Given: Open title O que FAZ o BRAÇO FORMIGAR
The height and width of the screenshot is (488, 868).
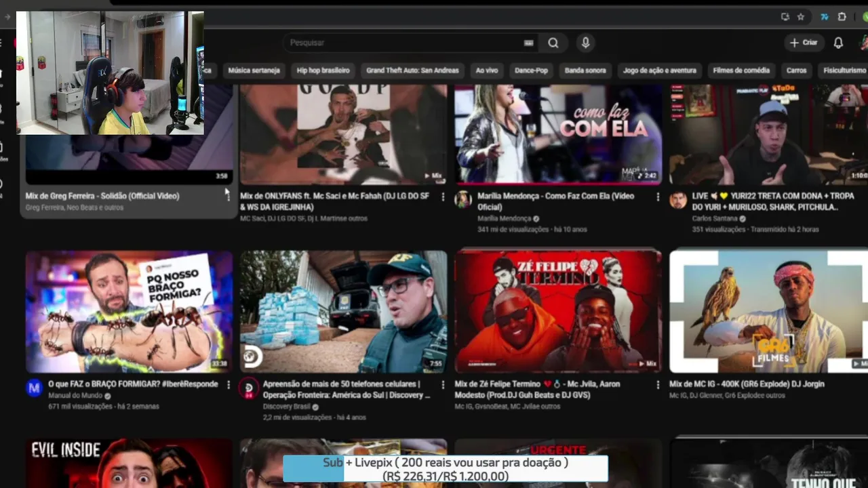Looking at the screenshot, I should [x=133, y=384].
